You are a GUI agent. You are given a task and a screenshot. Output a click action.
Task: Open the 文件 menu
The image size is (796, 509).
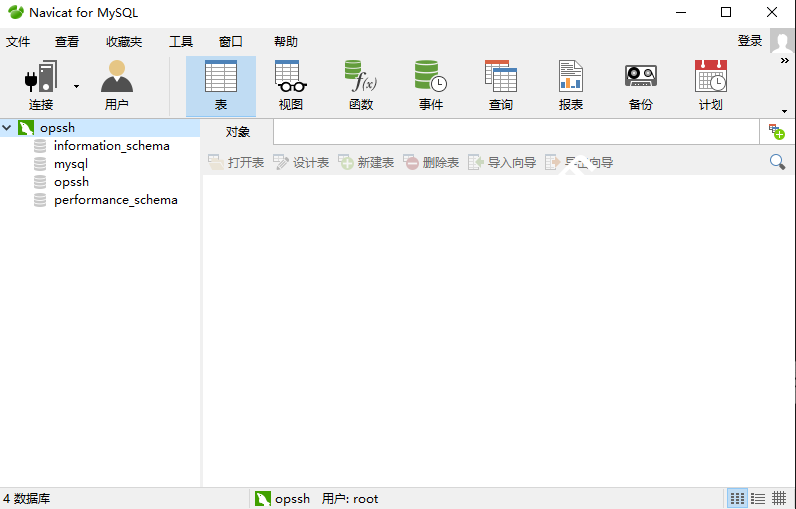click(18, 42)
